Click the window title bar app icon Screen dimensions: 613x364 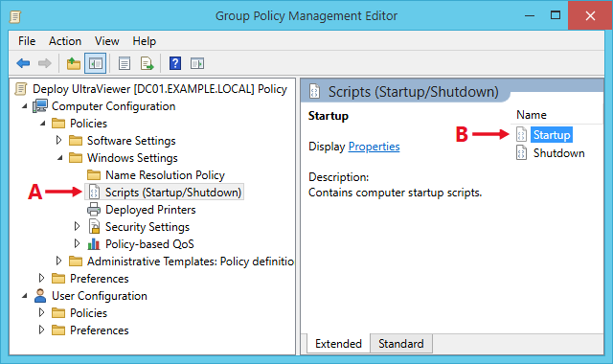coord(15,17)
